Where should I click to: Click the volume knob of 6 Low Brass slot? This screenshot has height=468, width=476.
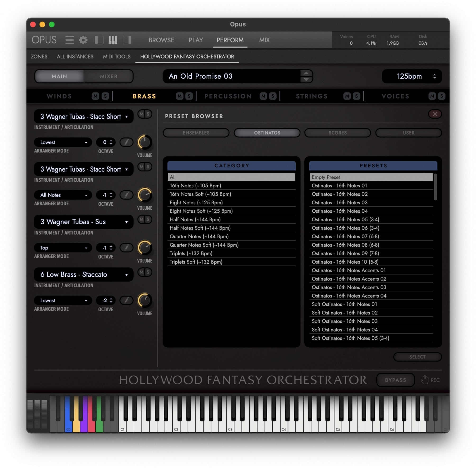pos(144,300)
